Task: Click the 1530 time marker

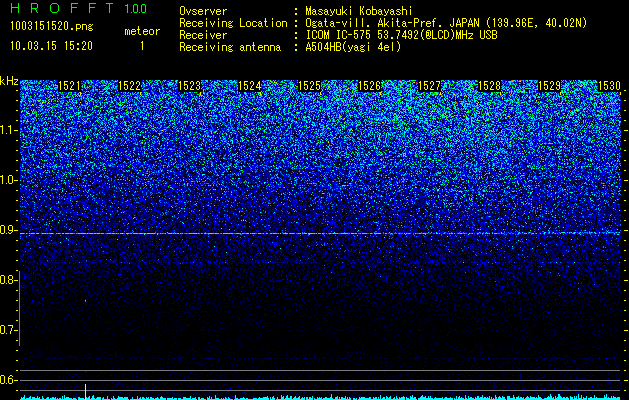Action: (609, 86)
